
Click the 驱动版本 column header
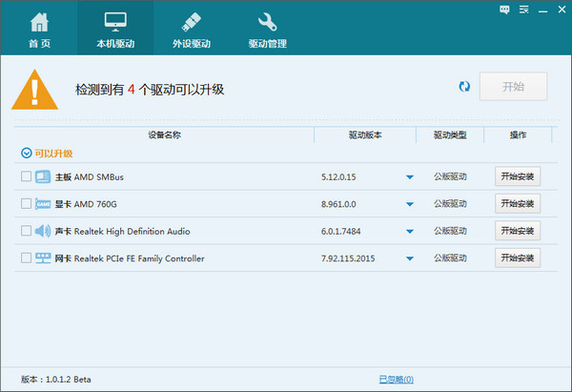(x=365, y=135)
